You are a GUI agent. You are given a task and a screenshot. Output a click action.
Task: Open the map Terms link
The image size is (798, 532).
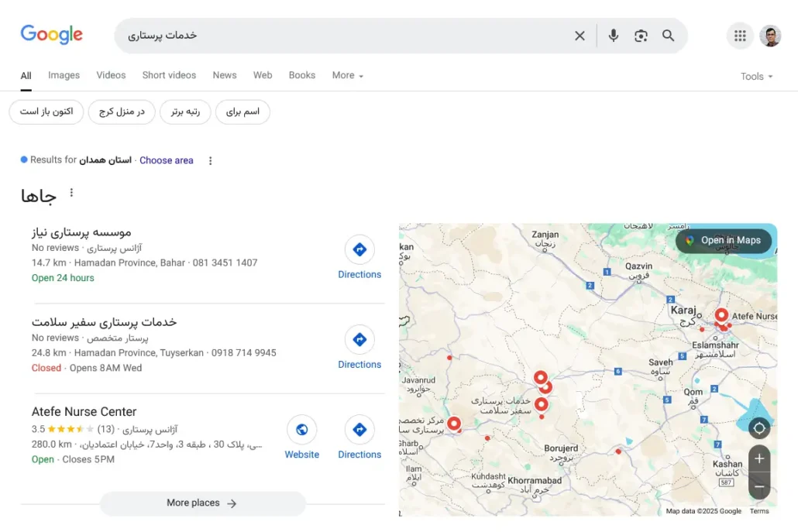click(x=758, y=511)
